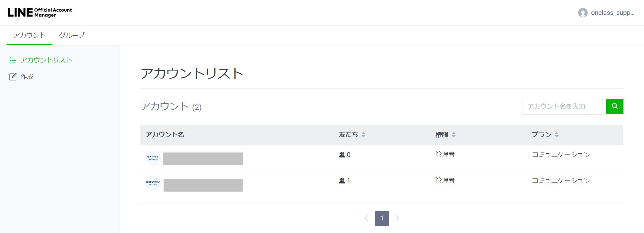Select page 1 in pagination
This screenshot has width=644, height=233.
pyautogui.click(x=382, y=218)
